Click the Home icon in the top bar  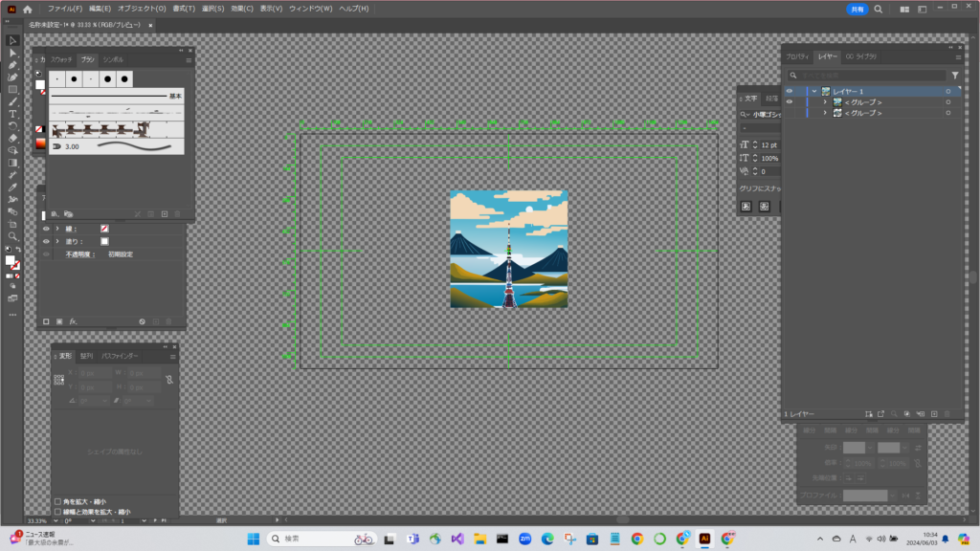pyautogui.click(x=28, y=9)
